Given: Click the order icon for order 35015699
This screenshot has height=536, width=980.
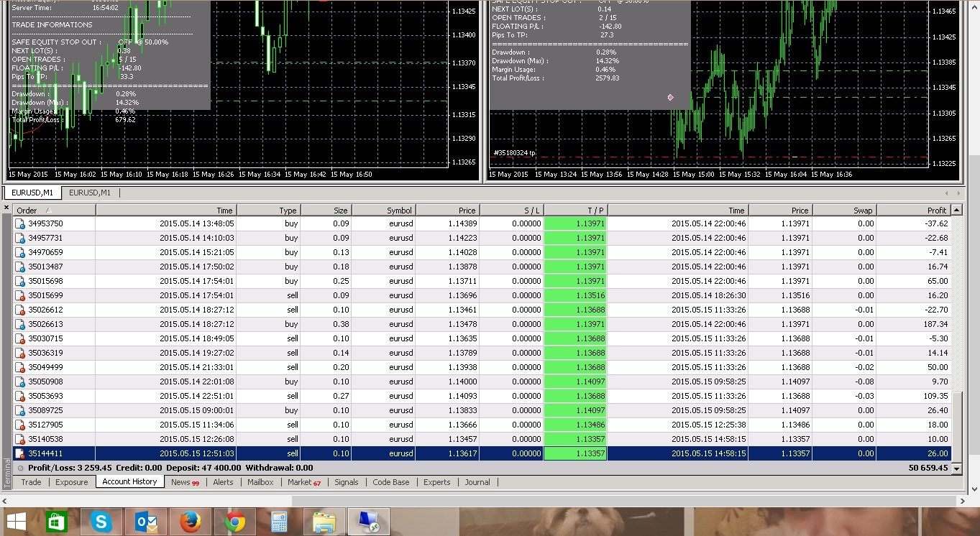Looking at the screenshot, I should (x=20, y=295).
